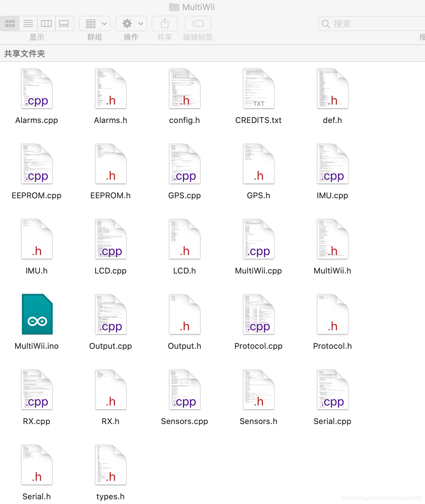This screenshot has width=425, height=504.
Task: Click the 'GPS.h' file name label
Action: click(259, 196)
